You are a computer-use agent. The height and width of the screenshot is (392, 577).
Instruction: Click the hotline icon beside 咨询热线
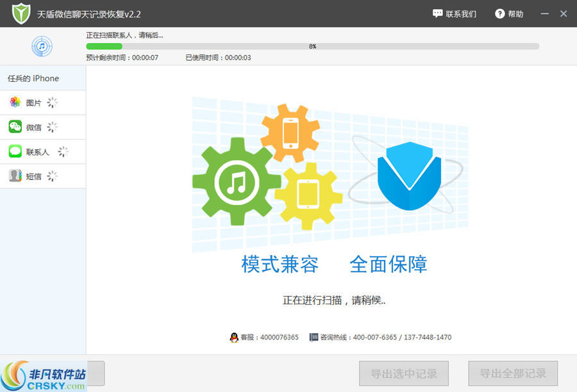pyautogui.click(x=314, y=338)
